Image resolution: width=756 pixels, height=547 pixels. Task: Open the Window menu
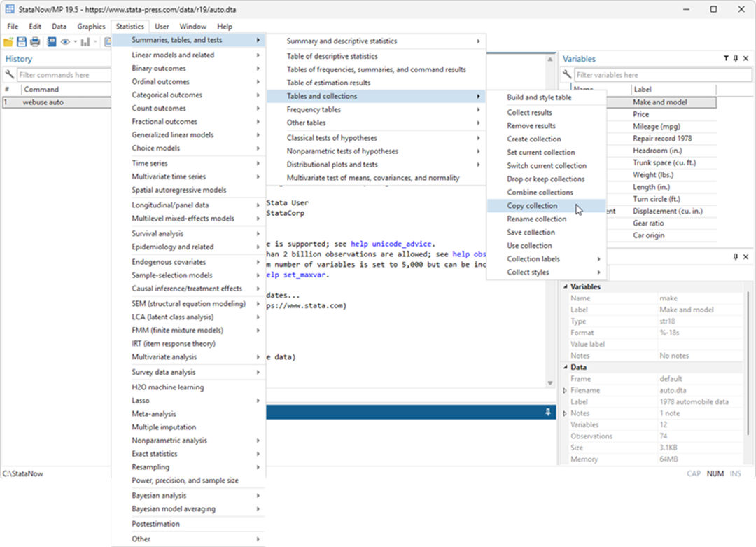[x=192, y=27]
